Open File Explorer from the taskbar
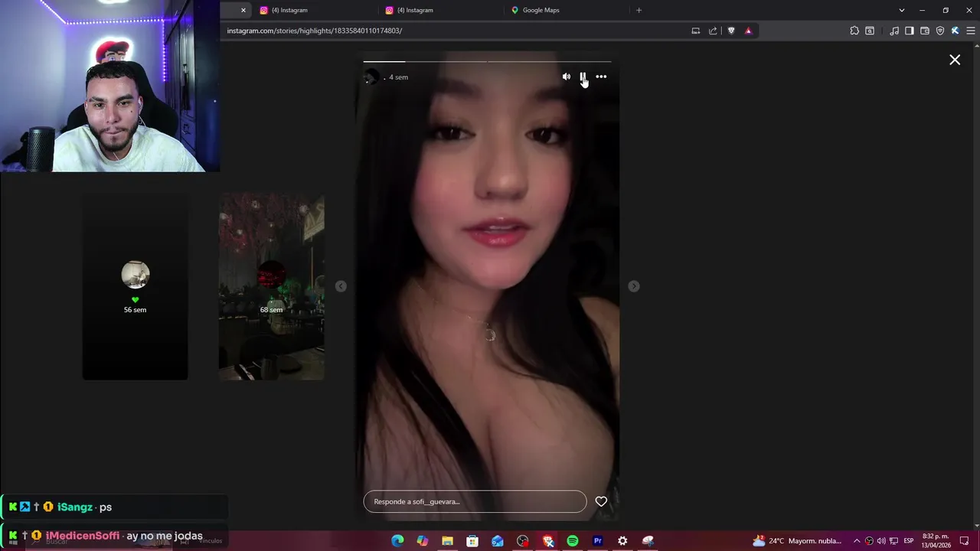The width and height of the screenshot is (980, 551). [x=447, y=541]
